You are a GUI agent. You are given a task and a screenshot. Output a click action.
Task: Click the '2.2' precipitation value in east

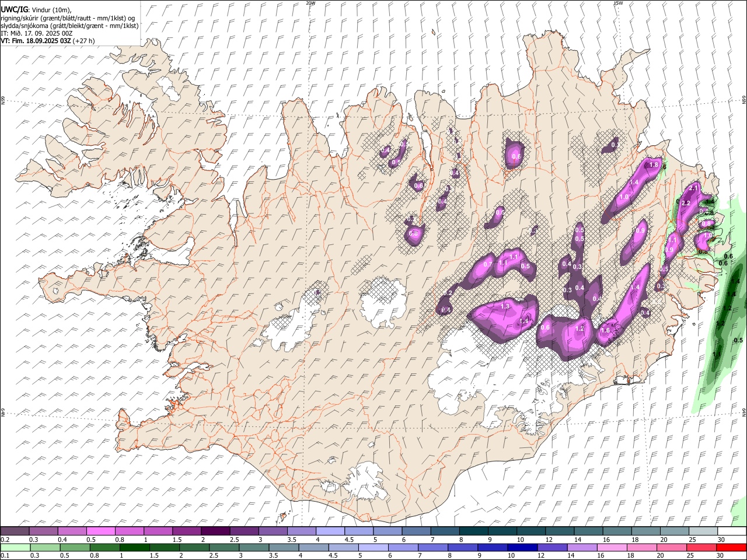(686, 204)
